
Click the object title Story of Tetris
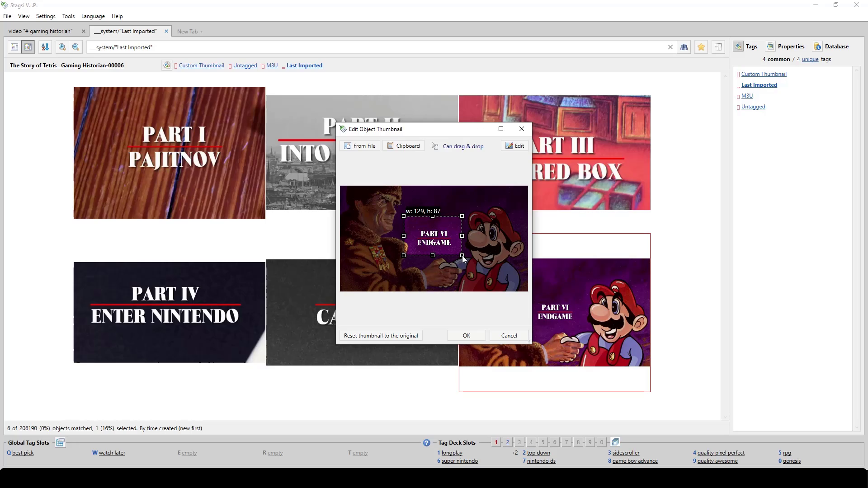pos(67,66)
